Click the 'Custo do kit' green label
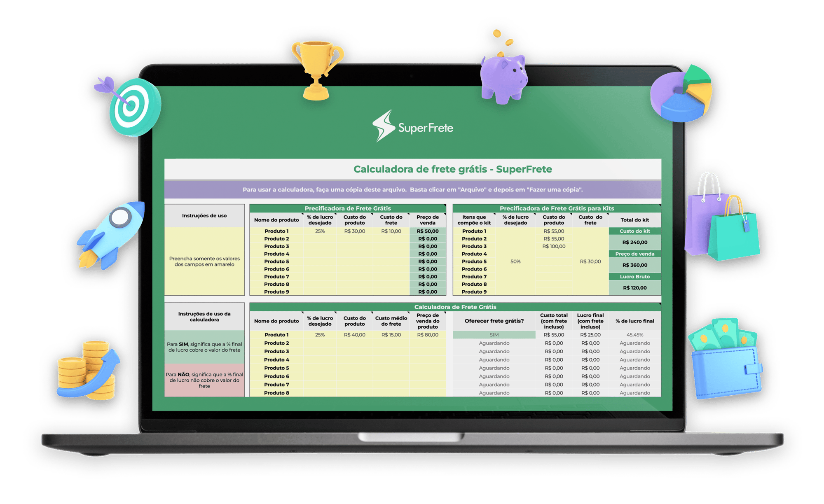This screenshot has width=824, height=504. click(x=634, y=231)
